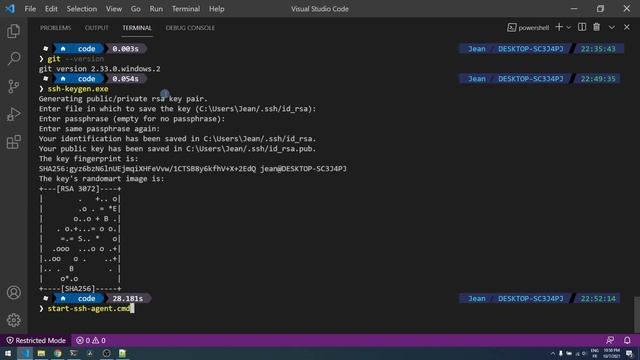Click the 'git version 2.33.0.windows.2' line
Screen dimensions: 640x360
point(100,69)
